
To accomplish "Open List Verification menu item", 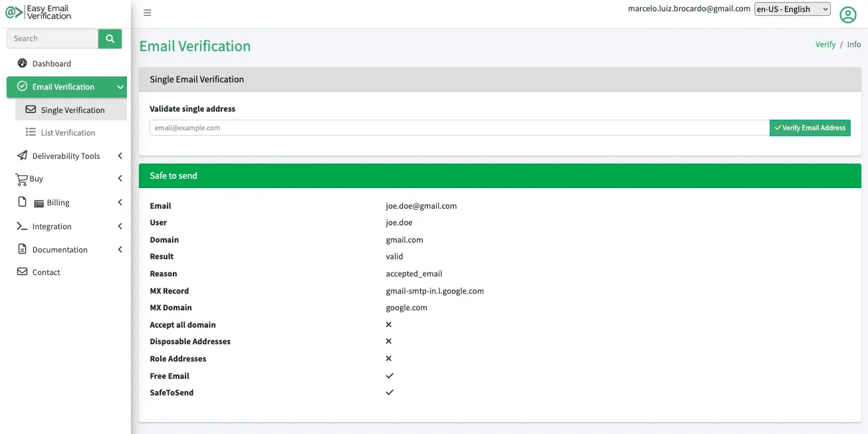I will [x=67, y=133].
